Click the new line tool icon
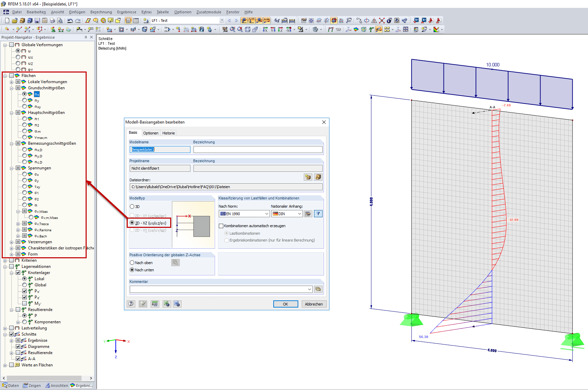 click(x=19, y=29)
